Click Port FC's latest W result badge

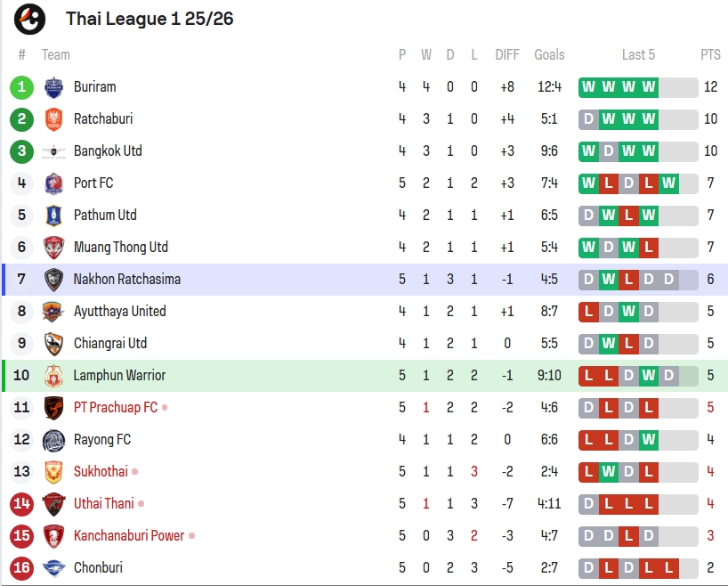click(x=668, y=183)
